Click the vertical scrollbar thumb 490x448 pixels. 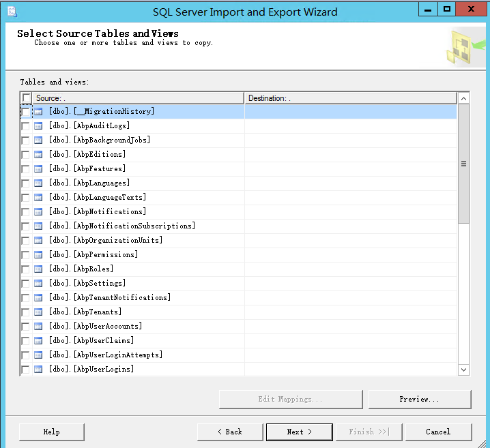464,164
